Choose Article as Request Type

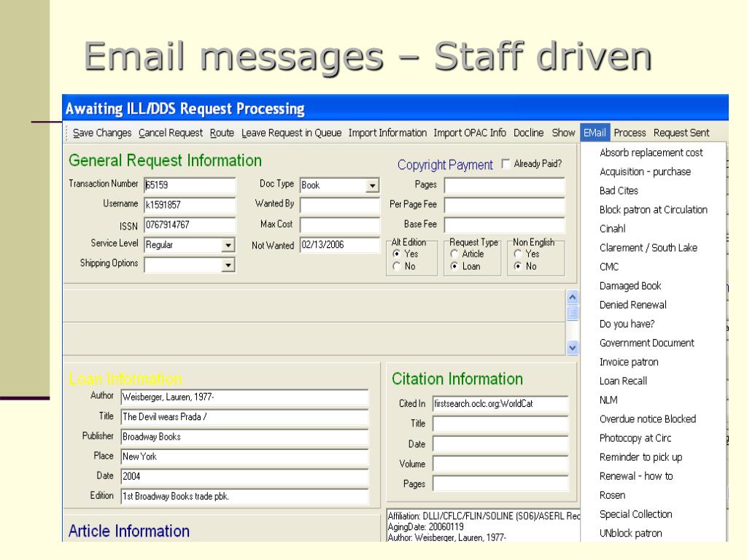click(454, 254)
